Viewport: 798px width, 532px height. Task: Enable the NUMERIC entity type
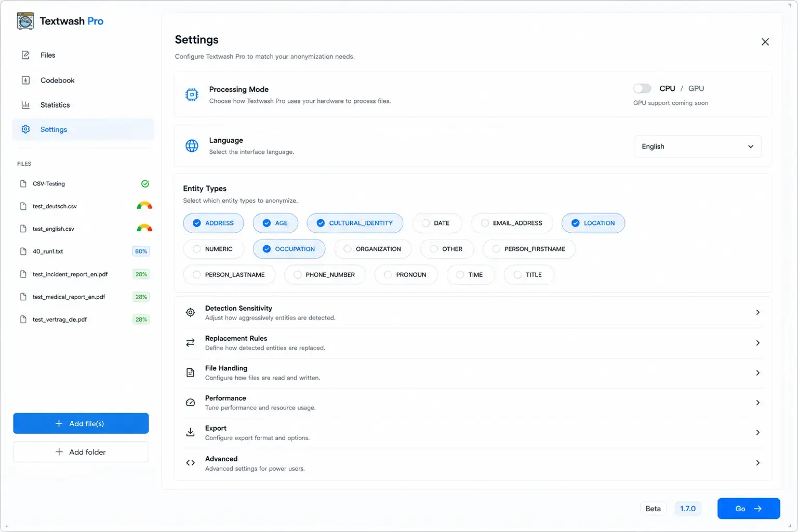pyautogui.click(x=212, y=249)
